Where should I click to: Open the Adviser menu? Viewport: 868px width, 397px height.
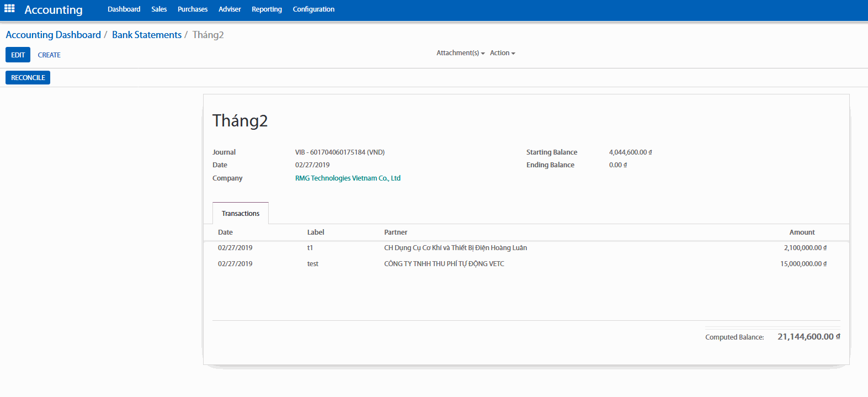(x=230, y=9)
